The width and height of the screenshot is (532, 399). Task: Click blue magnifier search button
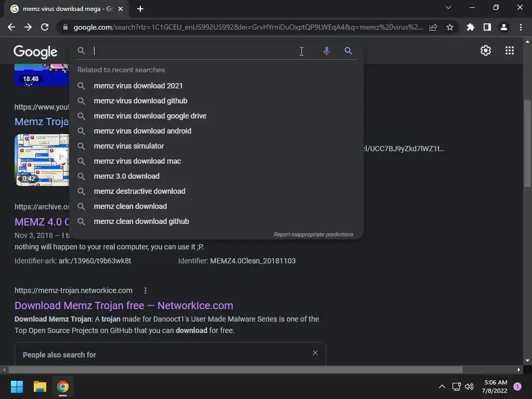click(348, 51)
